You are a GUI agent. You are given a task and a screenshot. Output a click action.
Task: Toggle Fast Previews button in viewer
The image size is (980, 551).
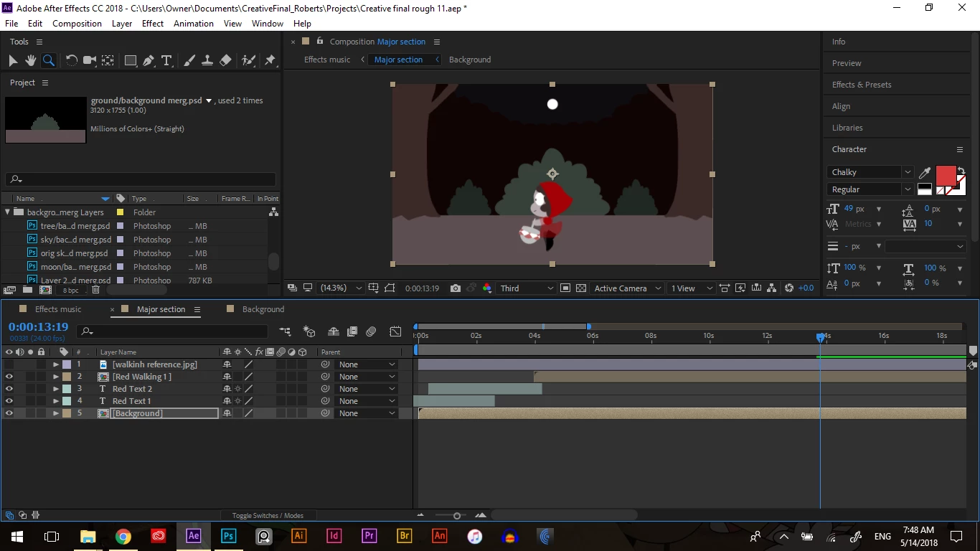pos(740,288)
